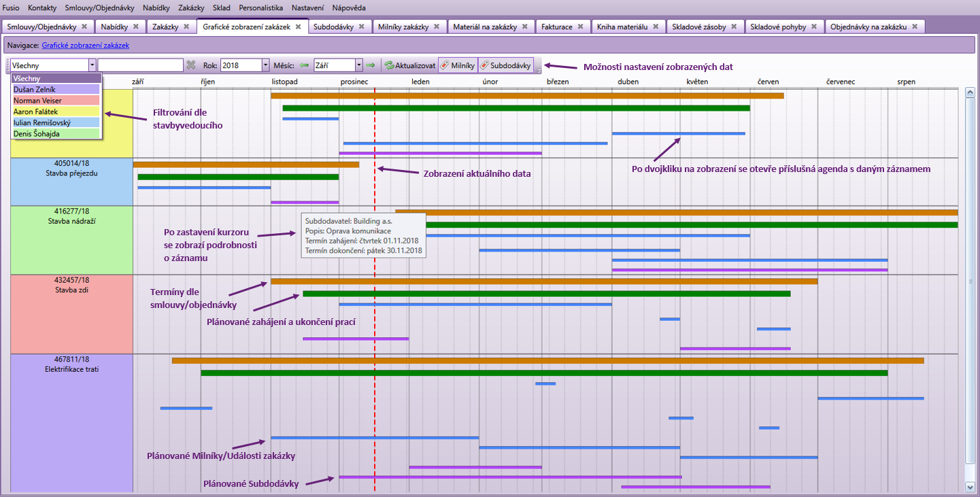Toggle the Subdodávky display button
The height and width of the screenshot is (497, 980).
505,65
